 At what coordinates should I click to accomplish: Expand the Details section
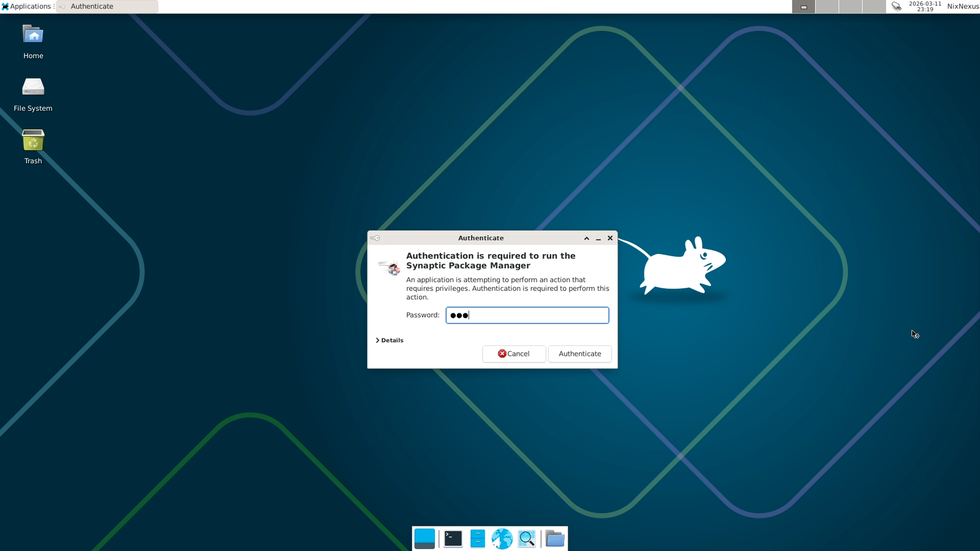(389, 340)
